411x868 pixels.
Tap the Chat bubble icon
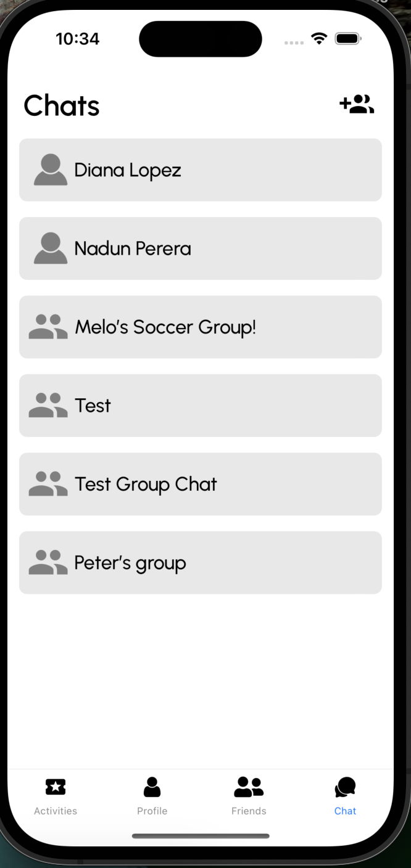pos(345,787)
